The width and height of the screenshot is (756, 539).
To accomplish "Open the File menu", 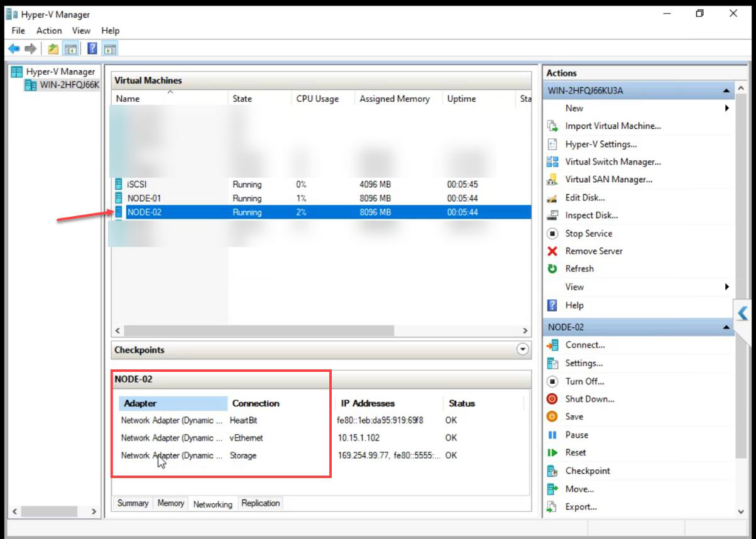I will coord(18,30).
